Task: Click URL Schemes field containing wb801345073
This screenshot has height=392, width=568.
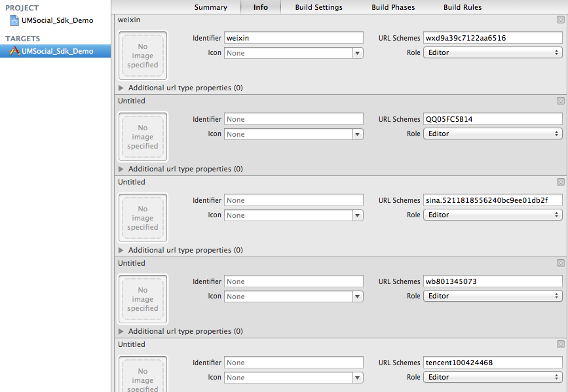Action: pos(492,281)
